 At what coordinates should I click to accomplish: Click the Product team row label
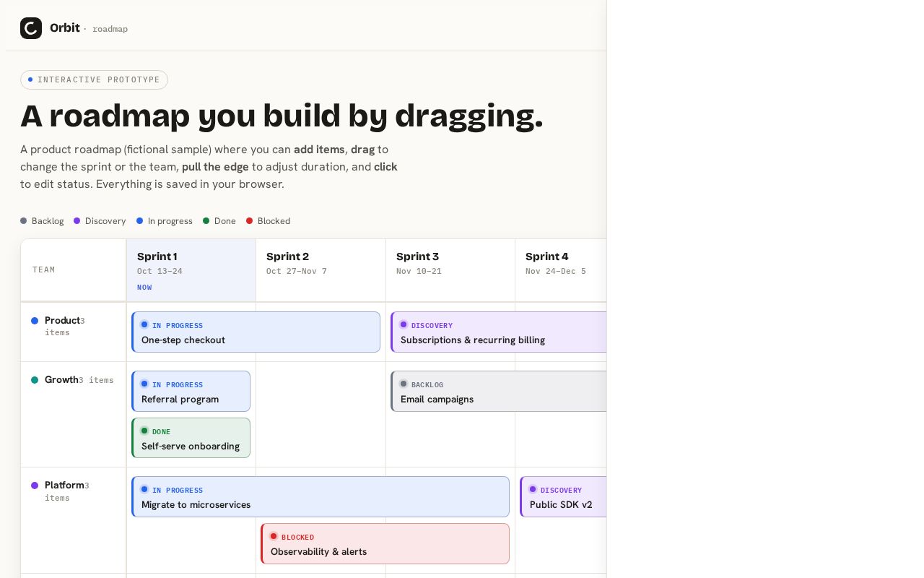[74, 332]
